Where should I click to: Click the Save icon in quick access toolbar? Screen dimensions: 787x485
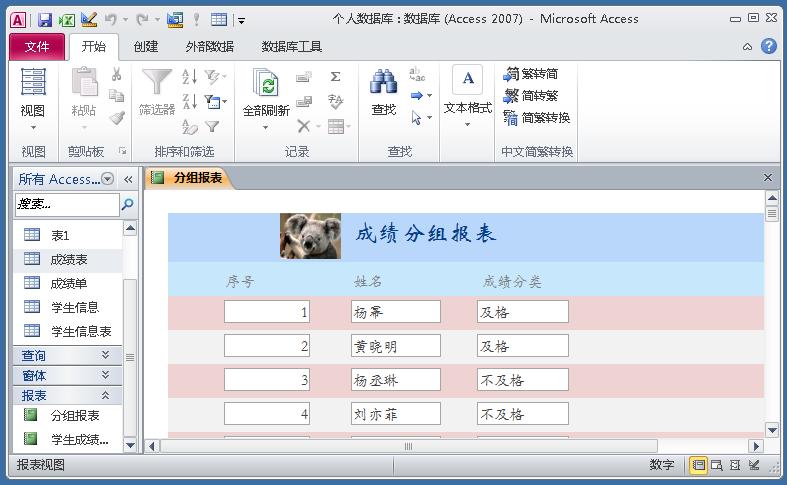tap(45, 20)
